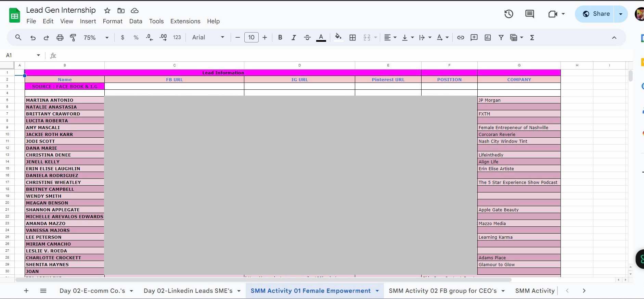The height and width of the screenshot is (299, 644).
Task: Toggle bold formatting
Action: pos(280,38)
